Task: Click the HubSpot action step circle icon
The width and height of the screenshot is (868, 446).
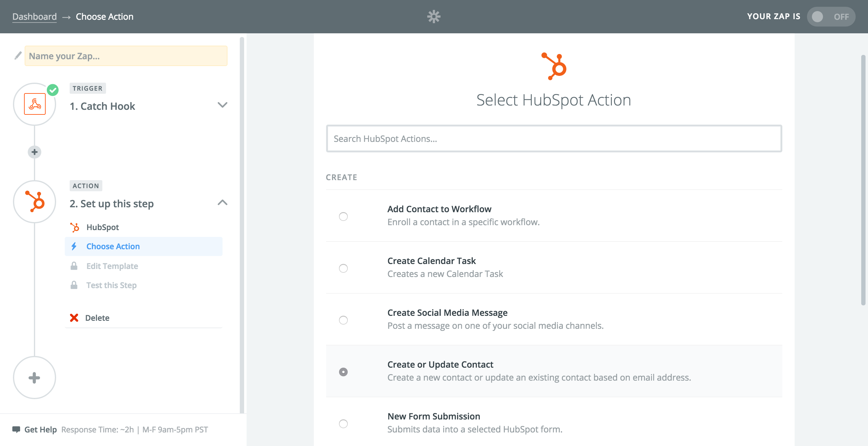Action: 35,202
